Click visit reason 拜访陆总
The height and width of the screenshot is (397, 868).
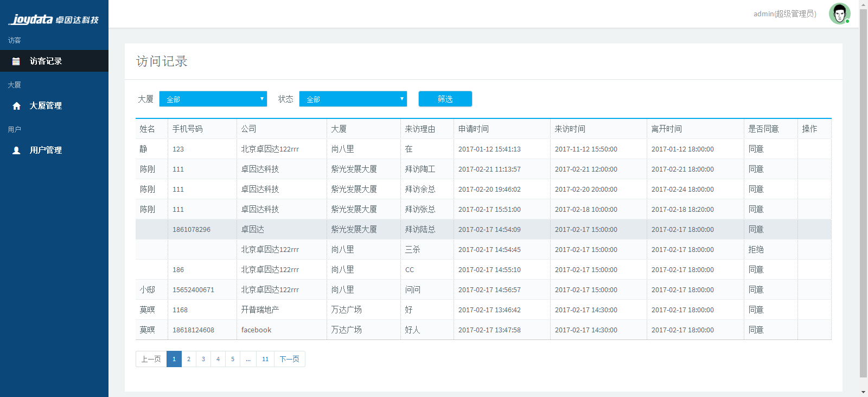(420, 229)
